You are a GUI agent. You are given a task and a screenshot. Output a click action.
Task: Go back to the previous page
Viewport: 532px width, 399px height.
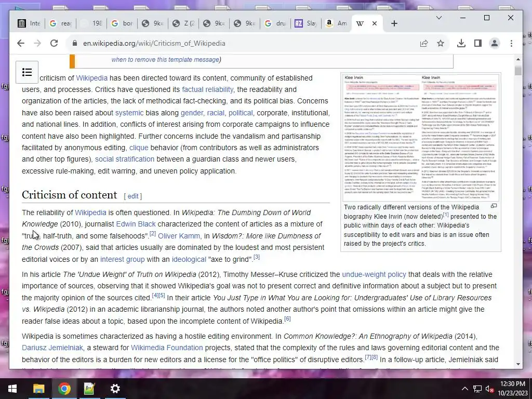[x=21, y=44]
